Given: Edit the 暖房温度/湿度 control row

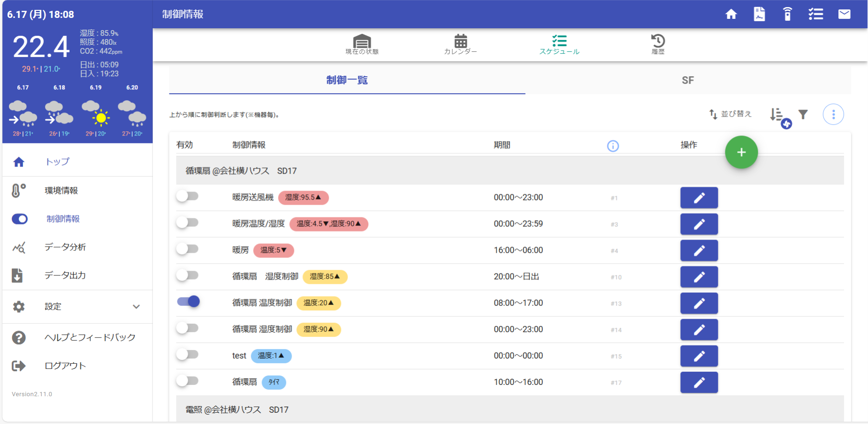Looking at the screenshot, I should click(699, 224).
